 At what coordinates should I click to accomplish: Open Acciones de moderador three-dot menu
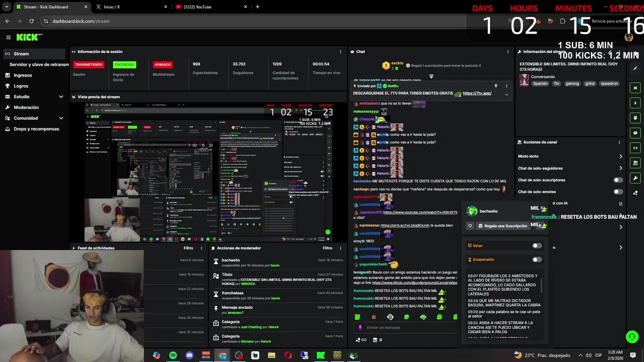[x=341, y=248]
